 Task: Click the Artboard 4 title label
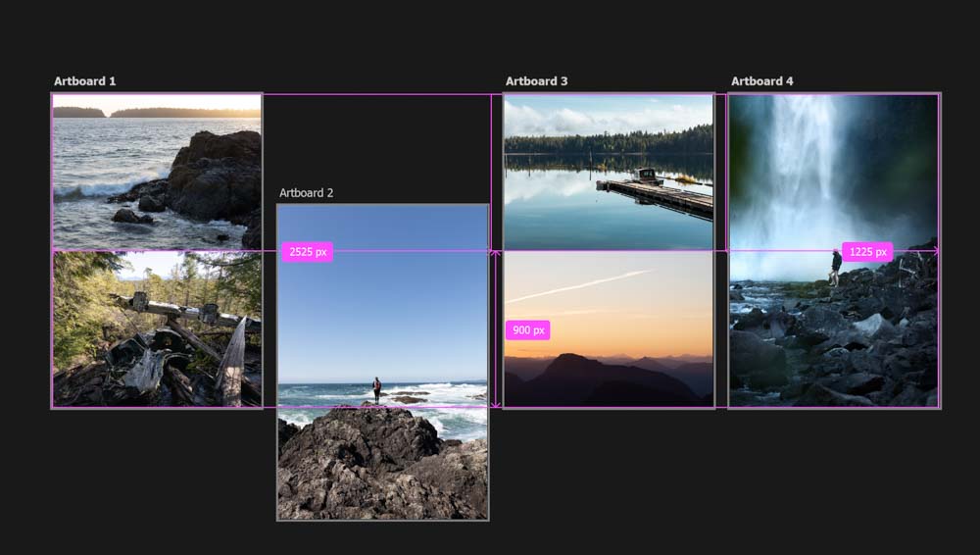(761, 81)
